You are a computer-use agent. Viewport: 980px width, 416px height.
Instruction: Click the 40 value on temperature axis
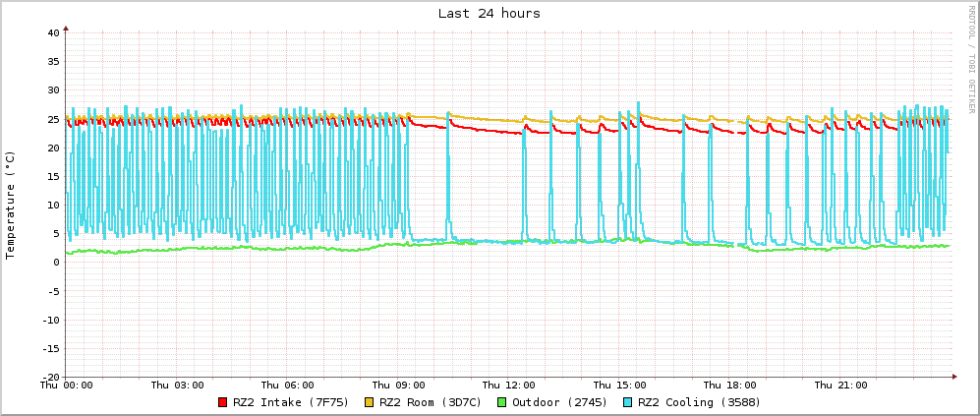point(52,32)
